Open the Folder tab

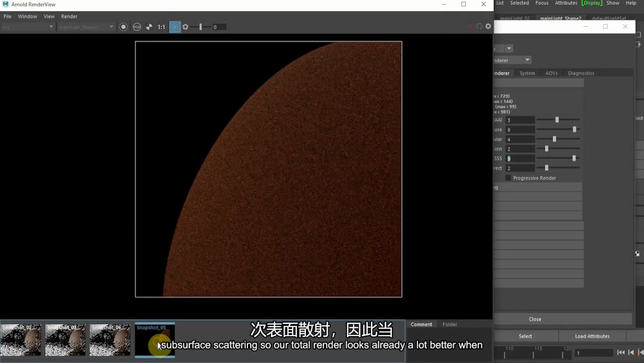(x=450, y=324)
